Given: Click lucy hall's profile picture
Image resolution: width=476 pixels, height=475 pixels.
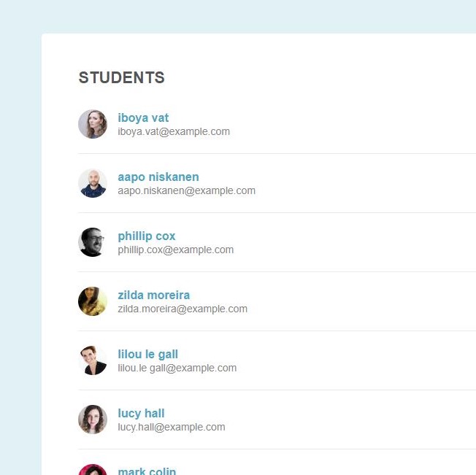Looking at the screenshot, I should pyautogui.click(x=93, y=420).
